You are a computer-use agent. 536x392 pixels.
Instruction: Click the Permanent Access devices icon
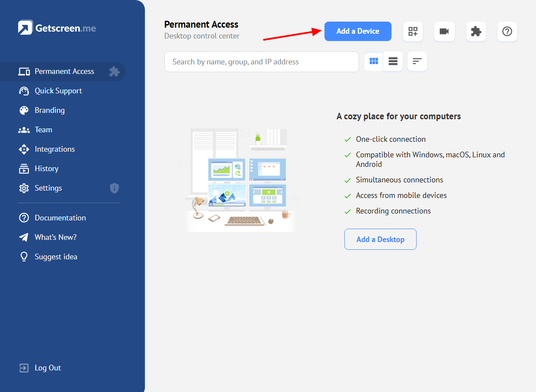tap(24, 71)
